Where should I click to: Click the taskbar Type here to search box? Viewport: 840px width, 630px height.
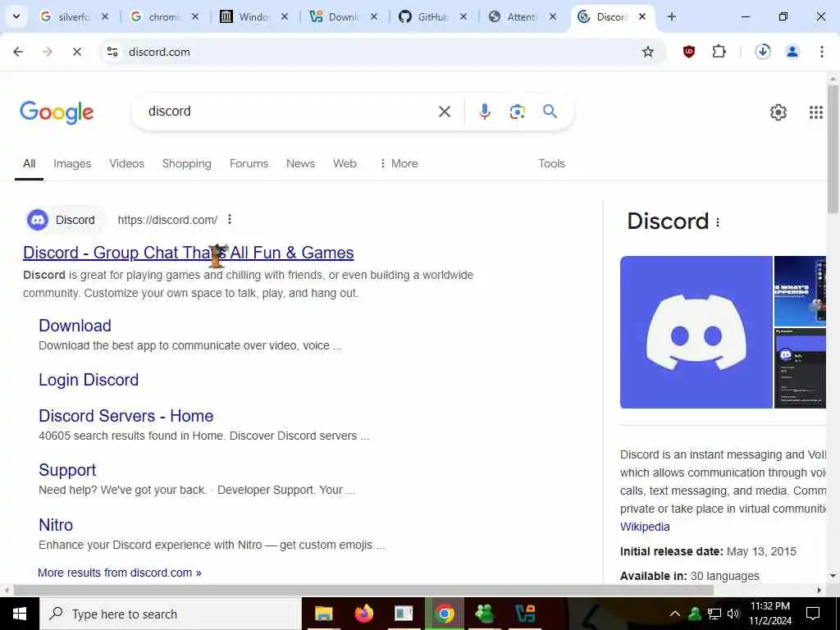[171, 614]
